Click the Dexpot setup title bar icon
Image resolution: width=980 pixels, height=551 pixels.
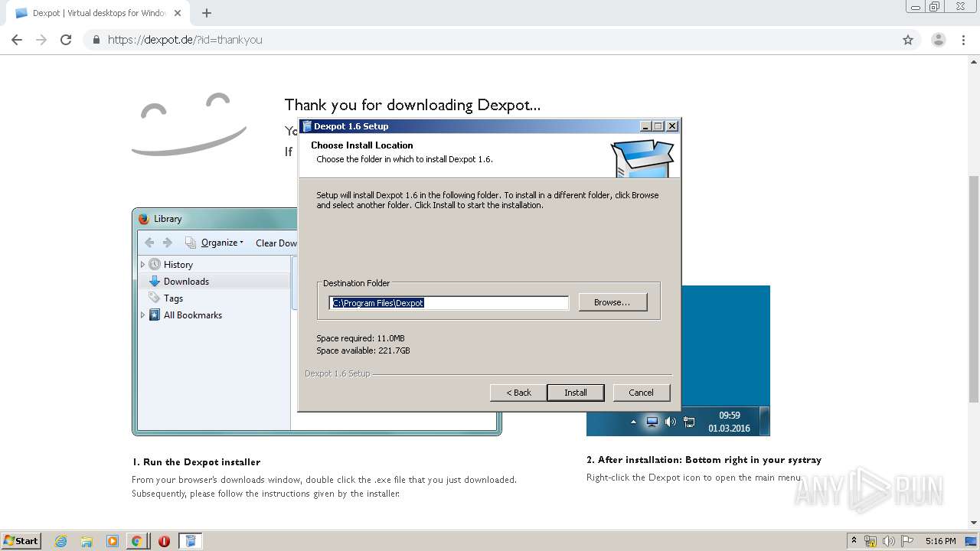tap(306, 126)
